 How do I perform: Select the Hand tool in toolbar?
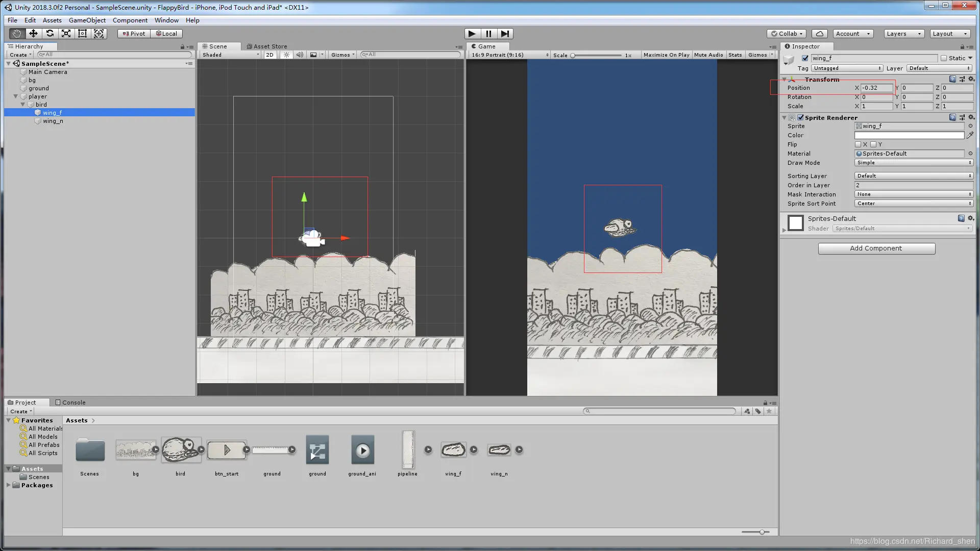tap(17, 34)
